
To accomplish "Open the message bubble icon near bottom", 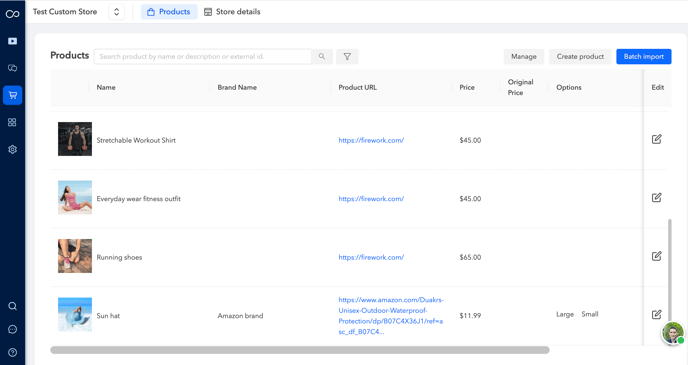I will [12, 329].
